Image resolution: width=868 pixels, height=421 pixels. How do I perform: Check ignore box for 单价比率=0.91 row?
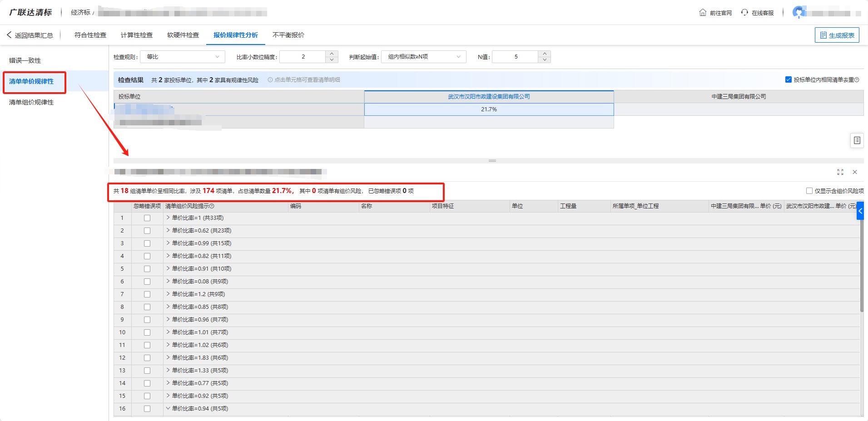pyautogui.click(x=147, y=269)
